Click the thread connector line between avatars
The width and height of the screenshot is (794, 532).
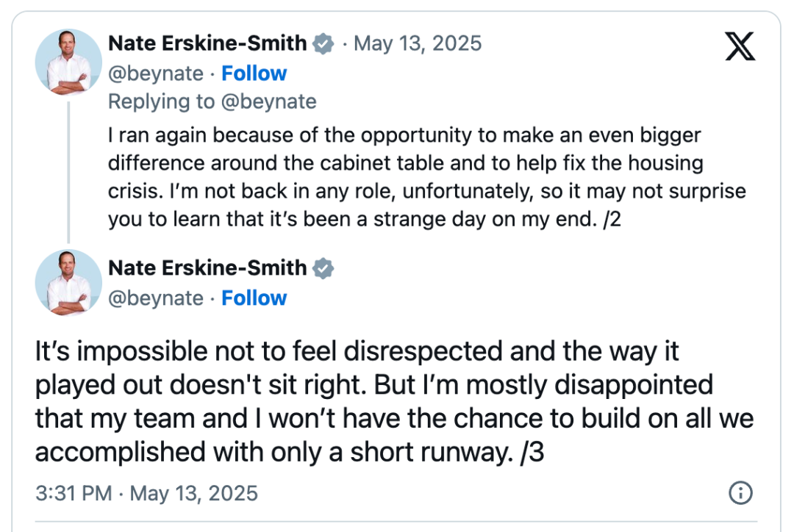click(68, 172)
